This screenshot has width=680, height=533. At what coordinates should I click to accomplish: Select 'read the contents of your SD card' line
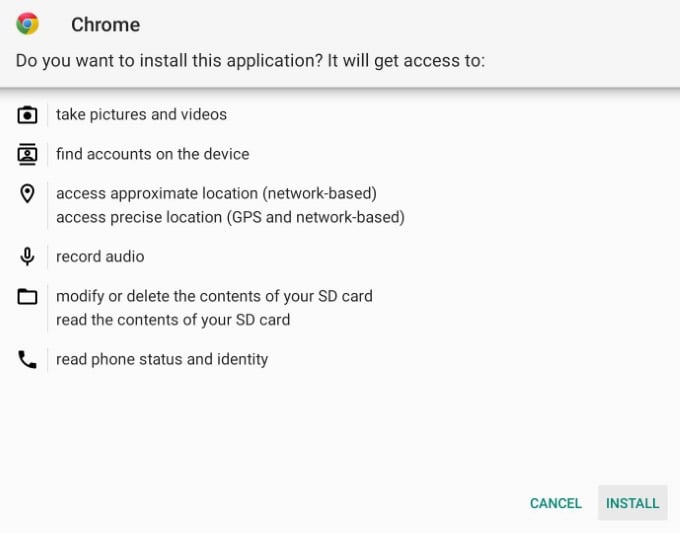[x=173, y=320]
